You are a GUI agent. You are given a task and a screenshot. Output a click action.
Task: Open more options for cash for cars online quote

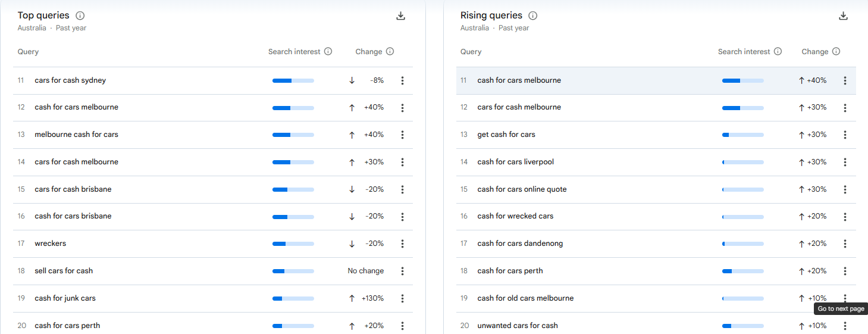pos(845,189)
